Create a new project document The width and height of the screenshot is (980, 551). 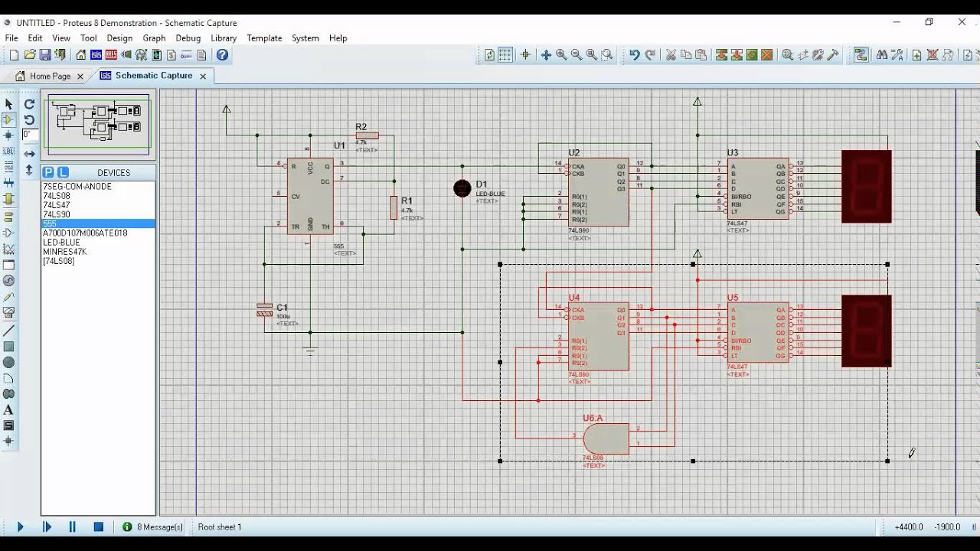pyautogui.click(x=14, y=55)
